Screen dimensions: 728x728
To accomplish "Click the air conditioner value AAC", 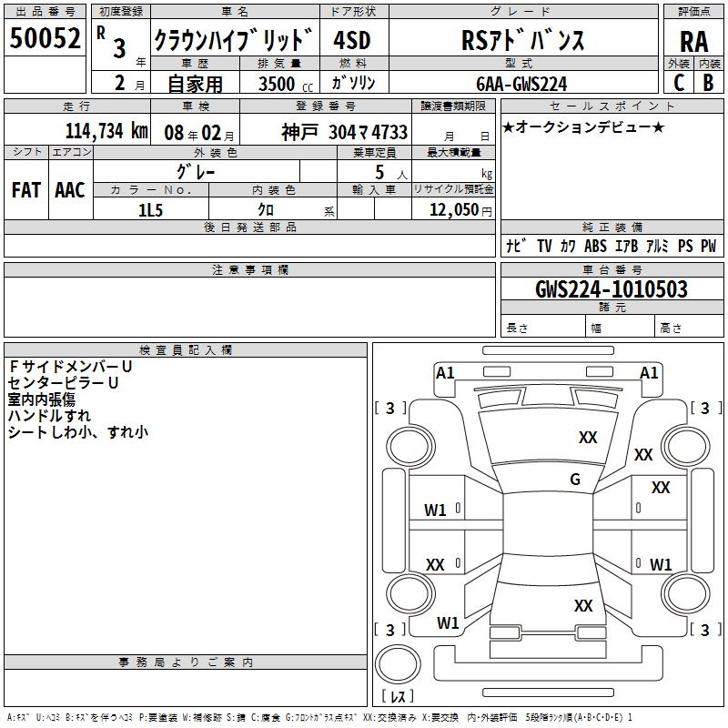I will tap(70, 190).
